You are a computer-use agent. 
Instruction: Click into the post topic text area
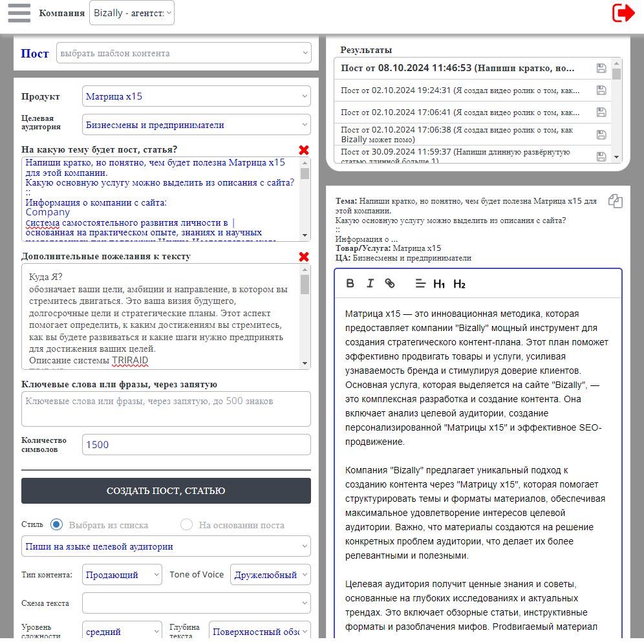pyautogui.click(x=160, y=199)
